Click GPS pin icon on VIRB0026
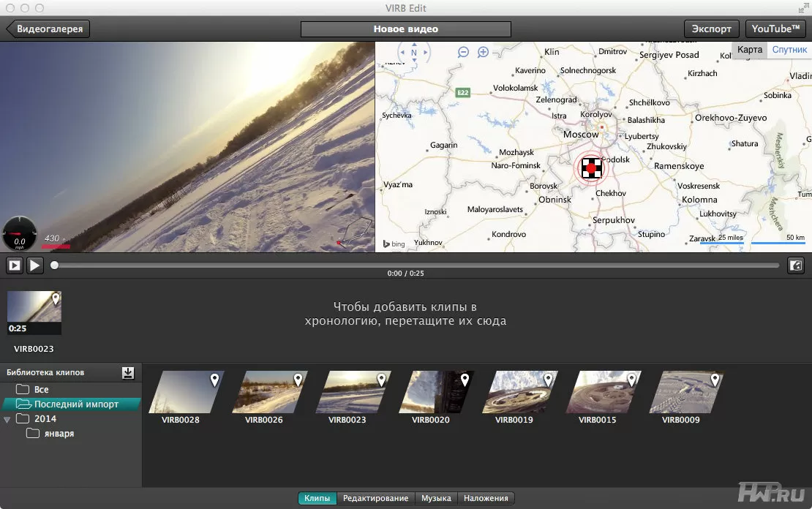 (298, 380)
